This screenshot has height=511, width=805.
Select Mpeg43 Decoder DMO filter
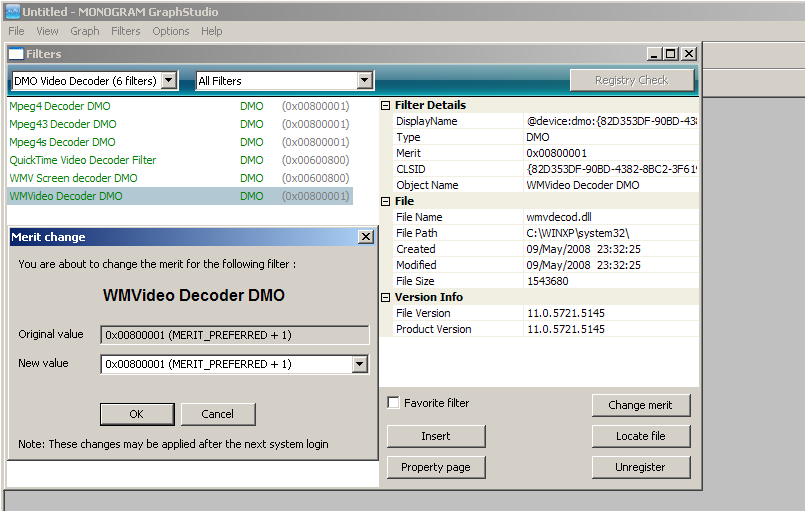[x=180, y=124]
